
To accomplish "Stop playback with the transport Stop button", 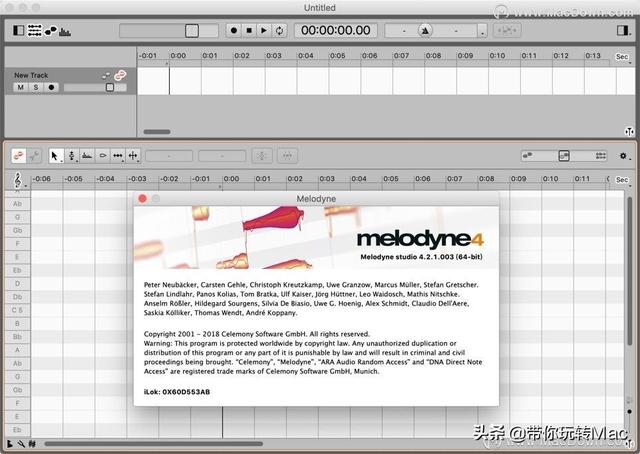I will (x=249, y=31).
